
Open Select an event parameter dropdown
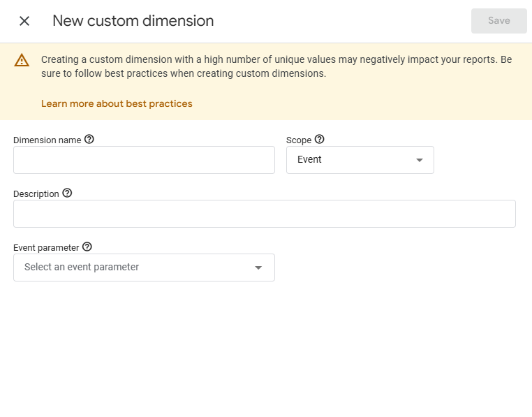tap(145, 268)
